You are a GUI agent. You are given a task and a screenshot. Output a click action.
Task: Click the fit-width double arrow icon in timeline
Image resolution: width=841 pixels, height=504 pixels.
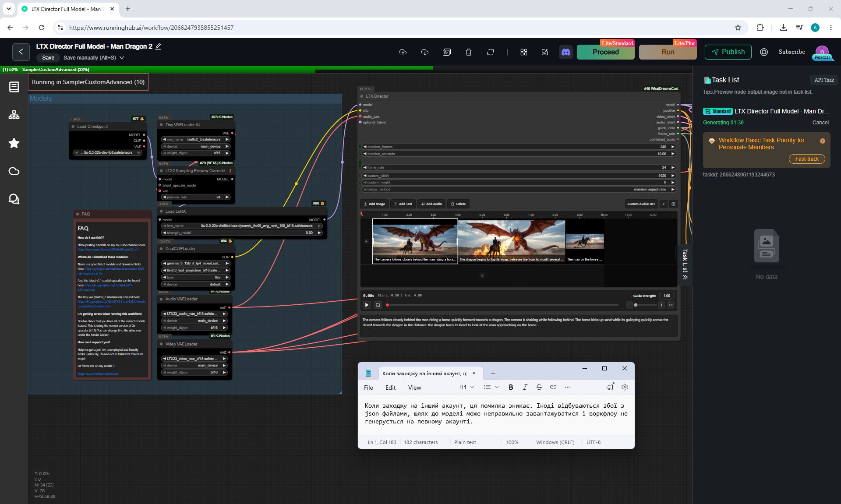tap(671, 305)
